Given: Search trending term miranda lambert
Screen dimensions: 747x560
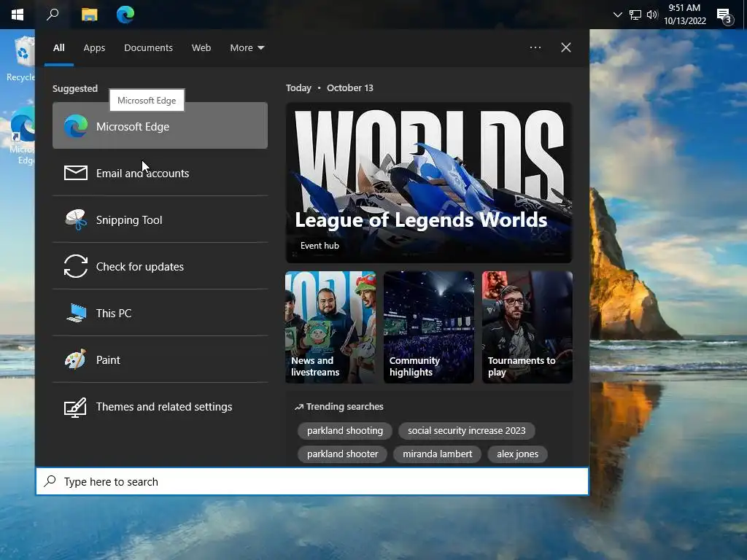Looking at the screenshot, I should 438,454.
